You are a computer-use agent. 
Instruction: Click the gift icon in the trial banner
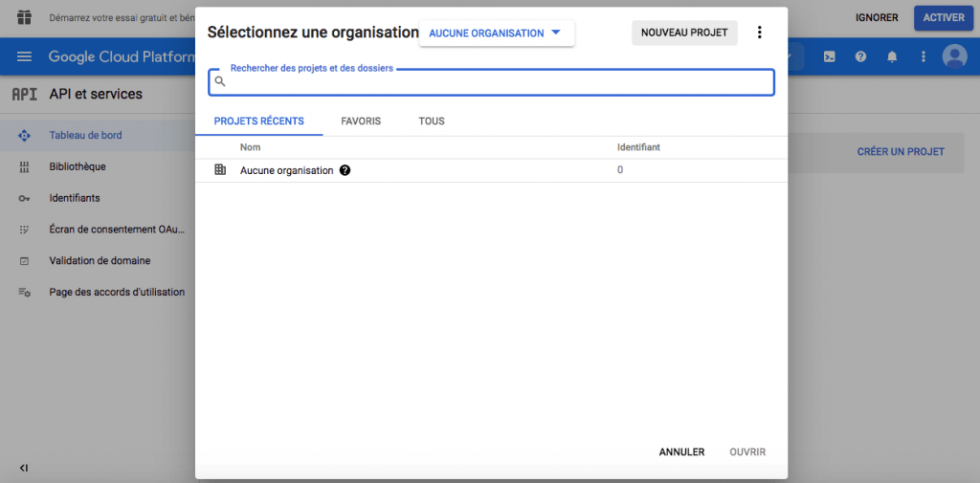(x=24, y=17)
